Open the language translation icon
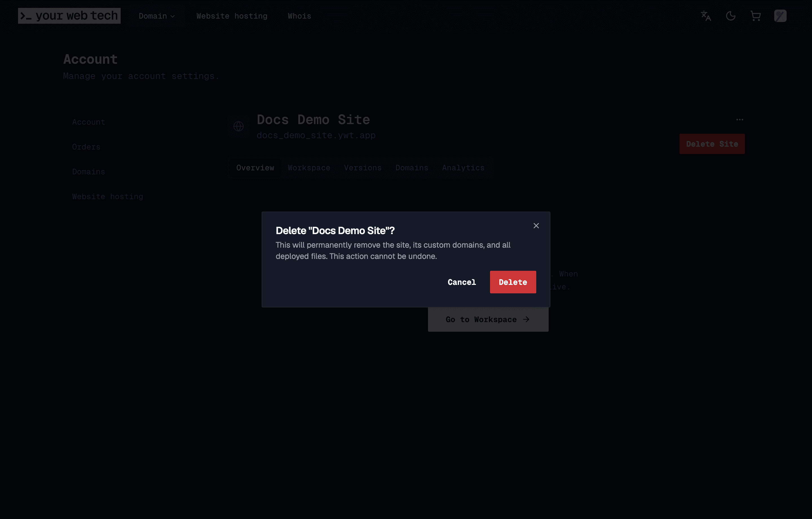The image size is (812, 519). [706, 16]
